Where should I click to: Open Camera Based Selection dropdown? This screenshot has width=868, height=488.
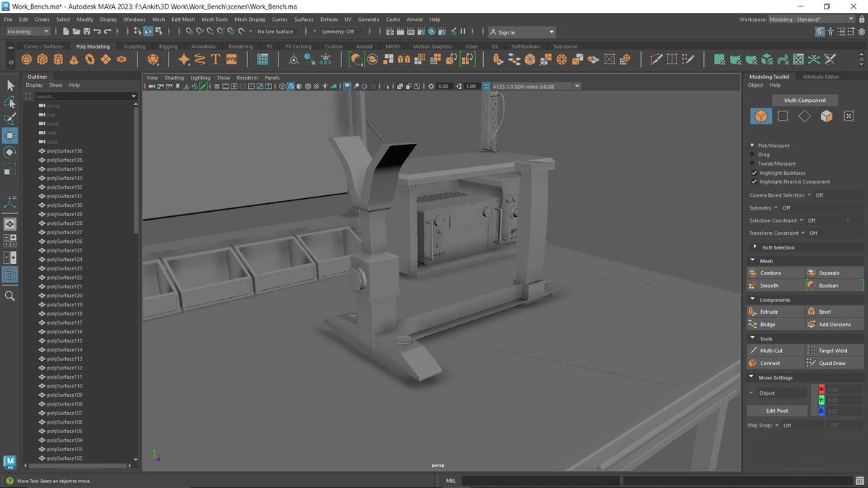[x=809, y=195]
